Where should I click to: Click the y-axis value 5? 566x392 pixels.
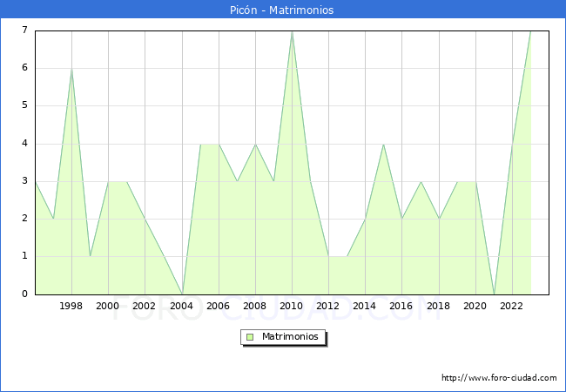[24, 105]
